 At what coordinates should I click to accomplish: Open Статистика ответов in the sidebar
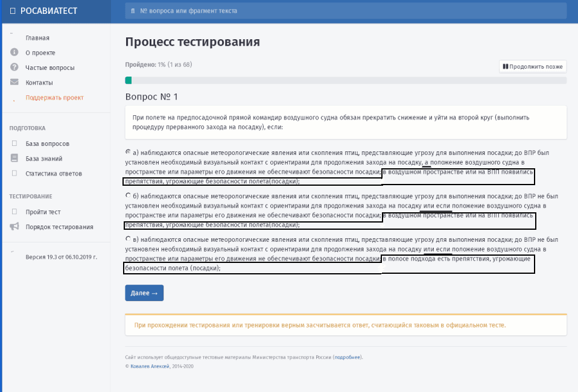tap(54, 174)
